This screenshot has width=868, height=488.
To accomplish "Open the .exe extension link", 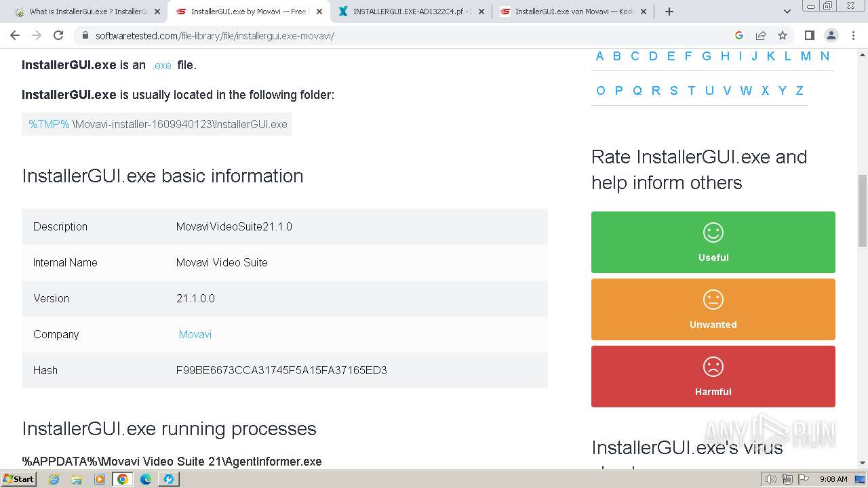I will click(162, 65).
